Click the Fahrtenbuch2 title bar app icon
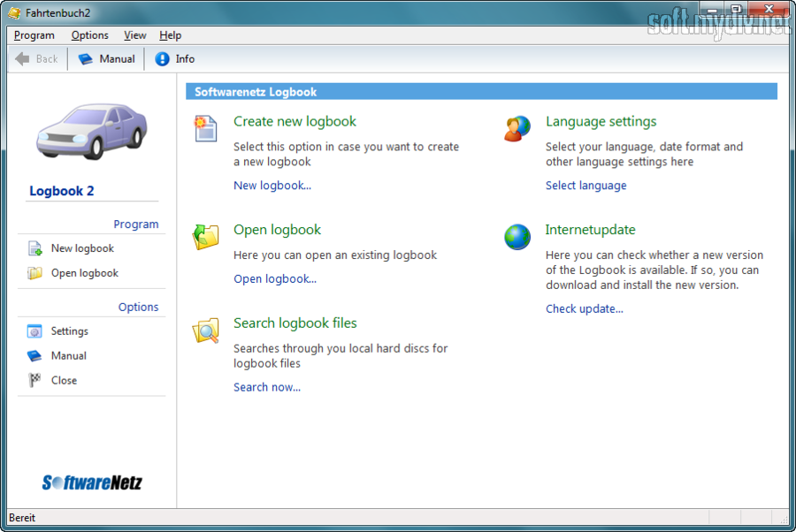Image resolution: width=796 pixels, height=532 pixels. (x=15, y=12)
